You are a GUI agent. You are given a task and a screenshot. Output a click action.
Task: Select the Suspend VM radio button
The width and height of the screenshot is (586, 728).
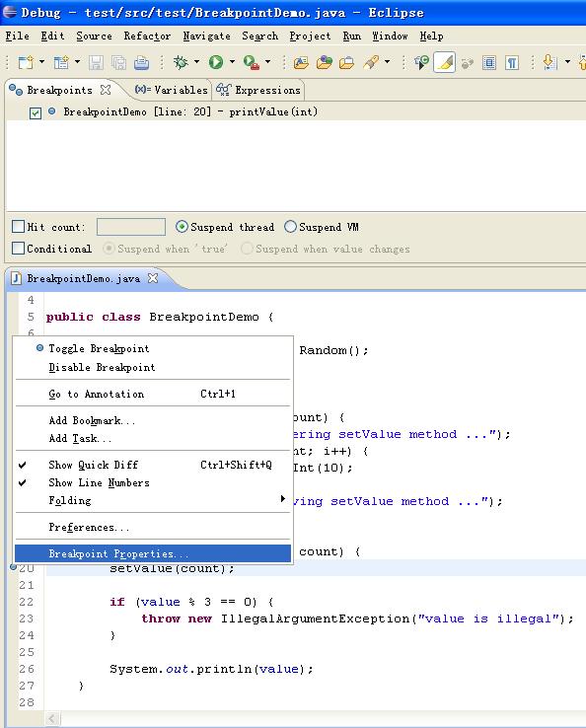point(290,227)
